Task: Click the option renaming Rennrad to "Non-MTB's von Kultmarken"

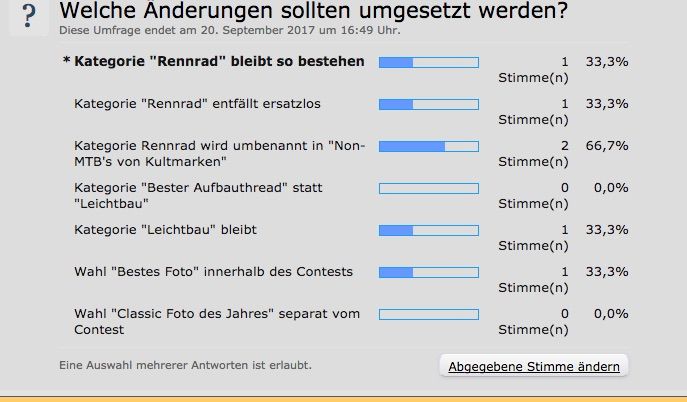Action: pos(220,153)
